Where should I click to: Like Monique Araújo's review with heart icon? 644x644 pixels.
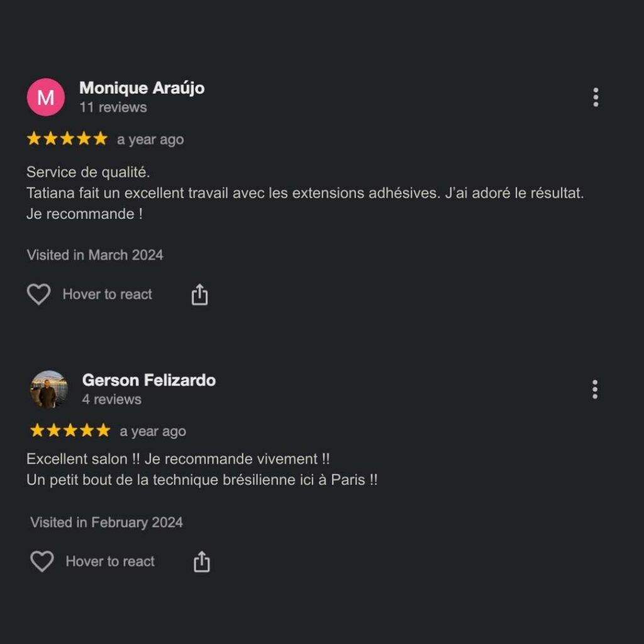click(38, 294)
